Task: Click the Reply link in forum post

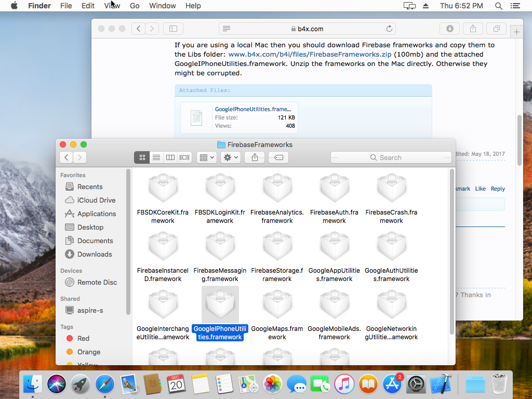Action: pos(498,189)
